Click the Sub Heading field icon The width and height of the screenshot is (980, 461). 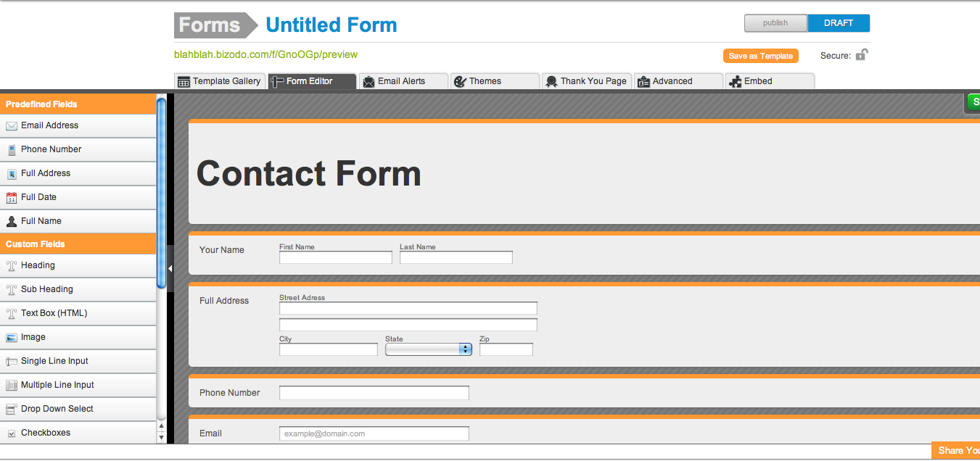click(12, 290)
